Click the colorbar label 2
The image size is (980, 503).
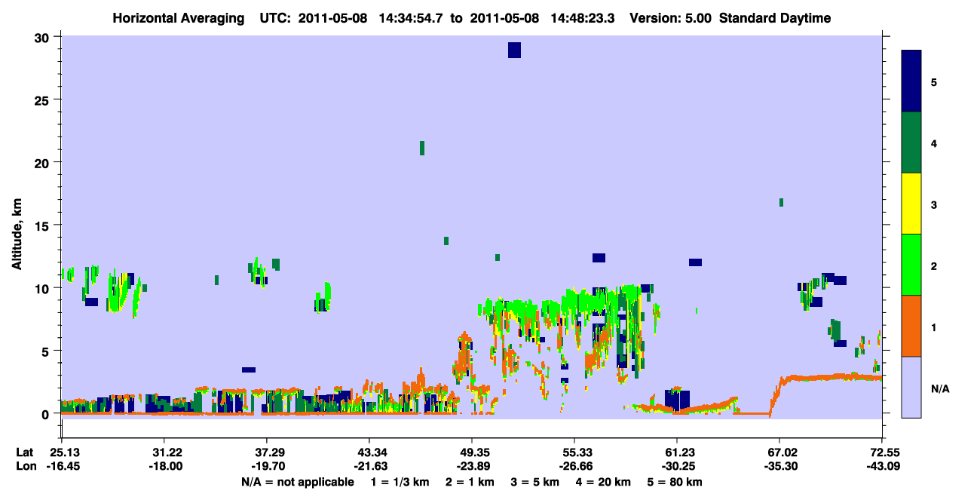point(934,265)
